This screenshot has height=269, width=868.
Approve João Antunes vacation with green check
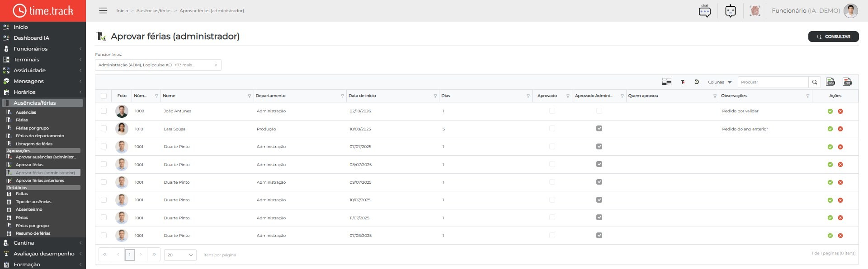[x=830, y=111]
